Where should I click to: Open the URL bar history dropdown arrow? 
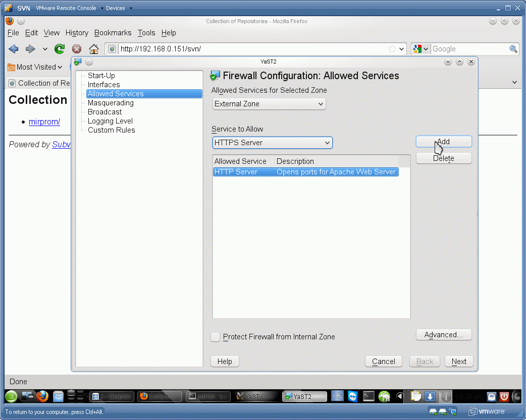(x=401, y=49)
